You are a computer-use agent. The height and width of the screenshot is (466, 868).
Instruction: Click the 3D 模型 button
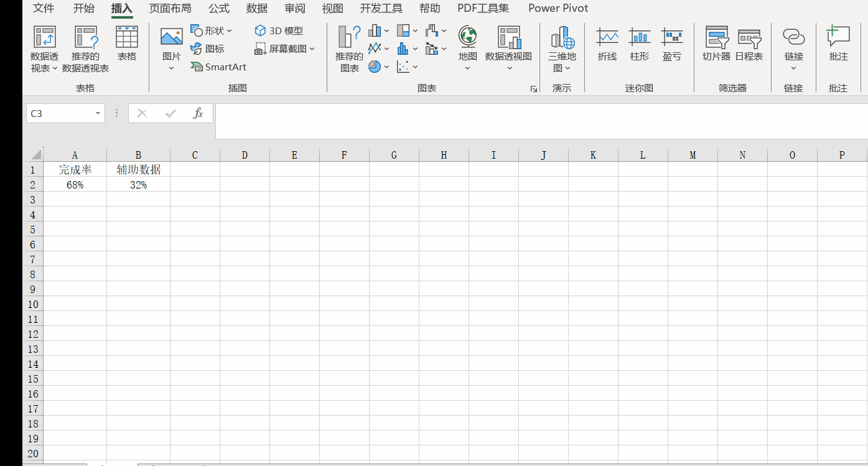click(279, 30)
